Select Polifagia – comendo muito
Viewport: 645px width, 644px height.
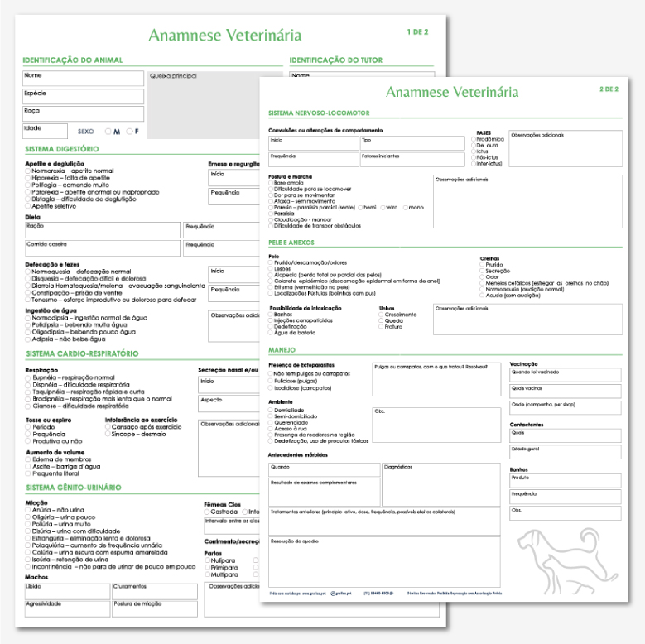[x=28, y=185]
